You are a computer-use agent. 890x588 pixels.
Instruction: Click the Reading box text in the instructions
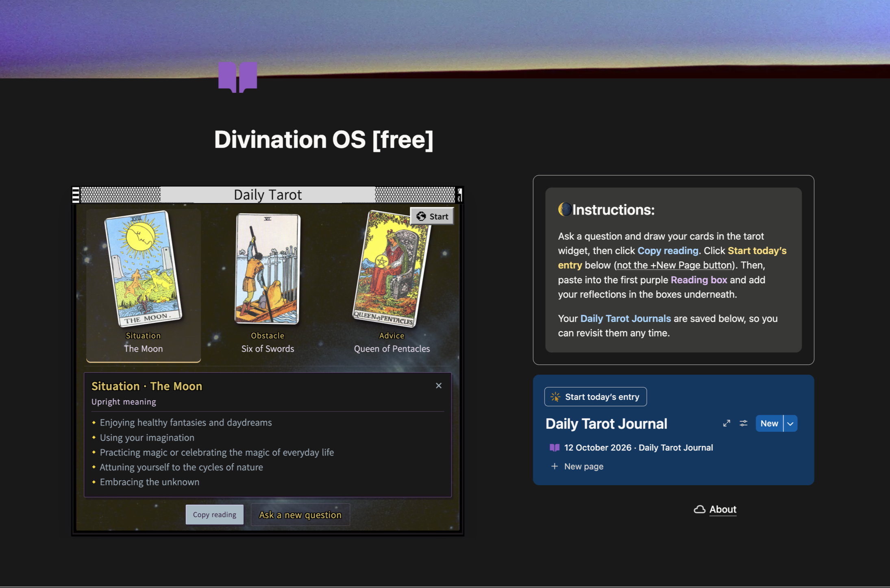tap(699, 280)
